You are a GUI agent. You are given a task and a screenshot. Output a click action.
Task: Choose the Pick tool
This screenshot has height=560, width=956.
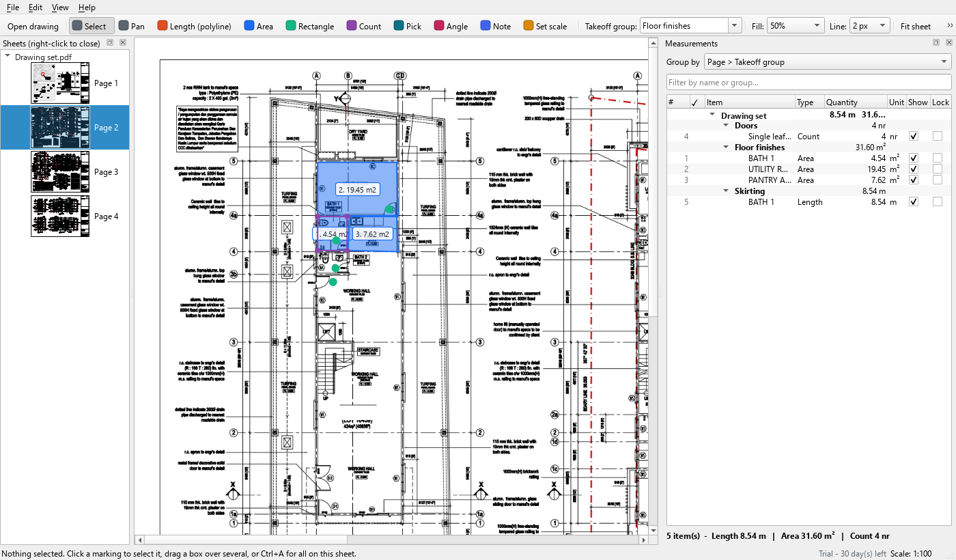(408, 26)
